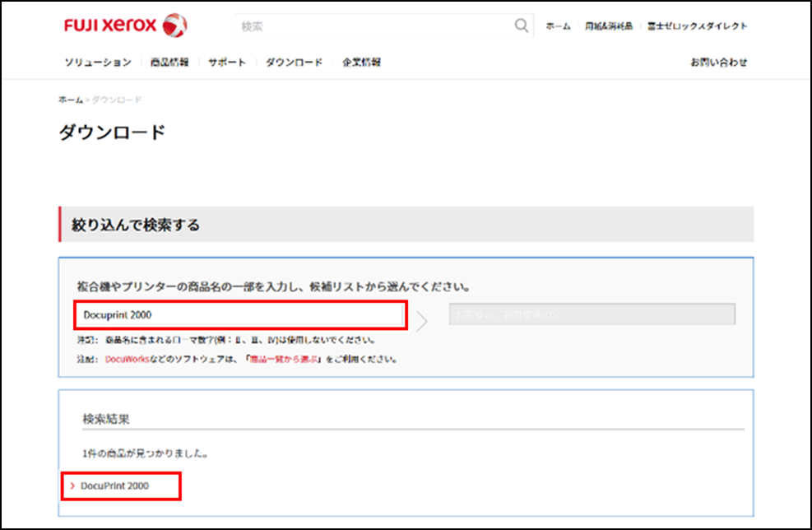Click the text 1件の商品が見つかりました。
812x530 pixels.
pos(146,453)
